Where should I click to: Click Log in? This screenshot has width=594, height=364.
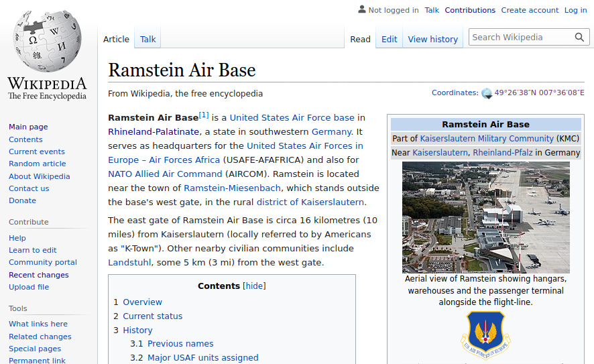[x=575, y=10]
